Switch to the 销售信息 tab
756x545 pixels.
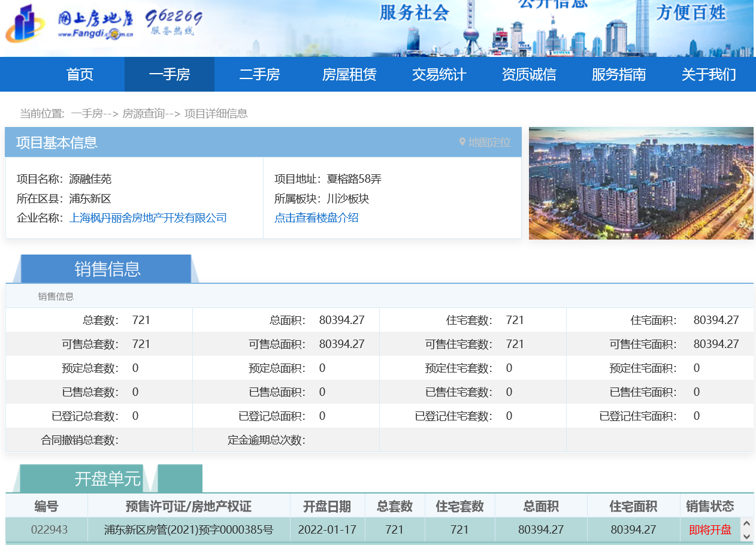pyautogui.click(x=107, y=269)
